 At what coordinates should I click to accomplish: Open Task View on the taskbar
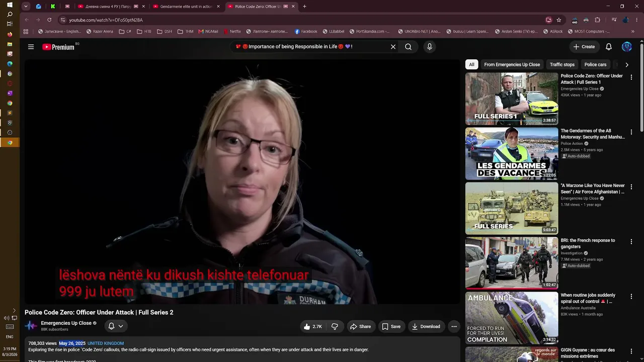(10, 24)
